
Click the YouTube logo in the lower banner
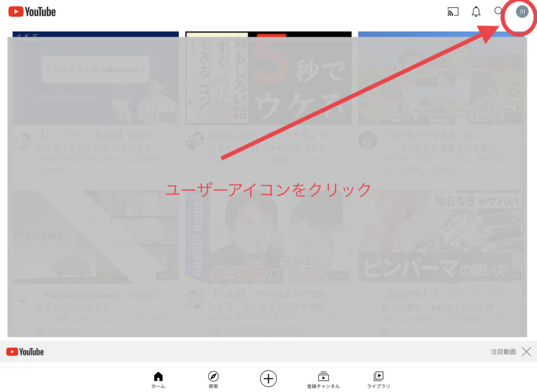point(25,352)
